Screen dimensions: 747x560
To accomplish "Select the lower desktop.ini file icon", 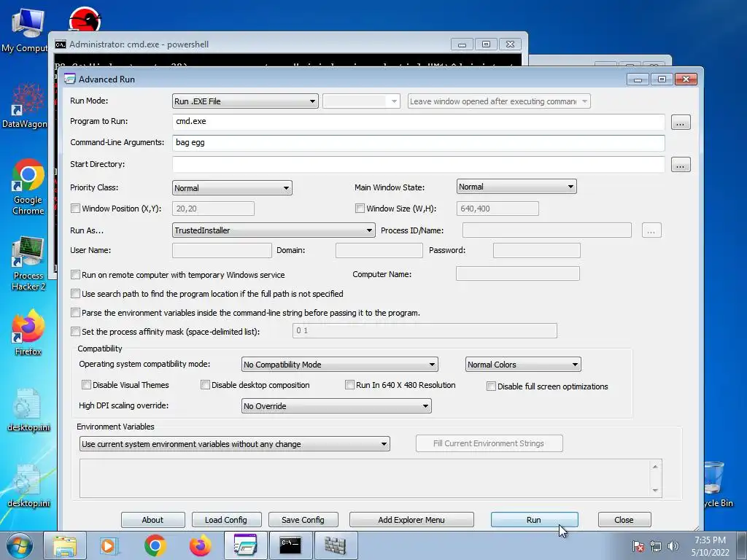I will 28,486.
